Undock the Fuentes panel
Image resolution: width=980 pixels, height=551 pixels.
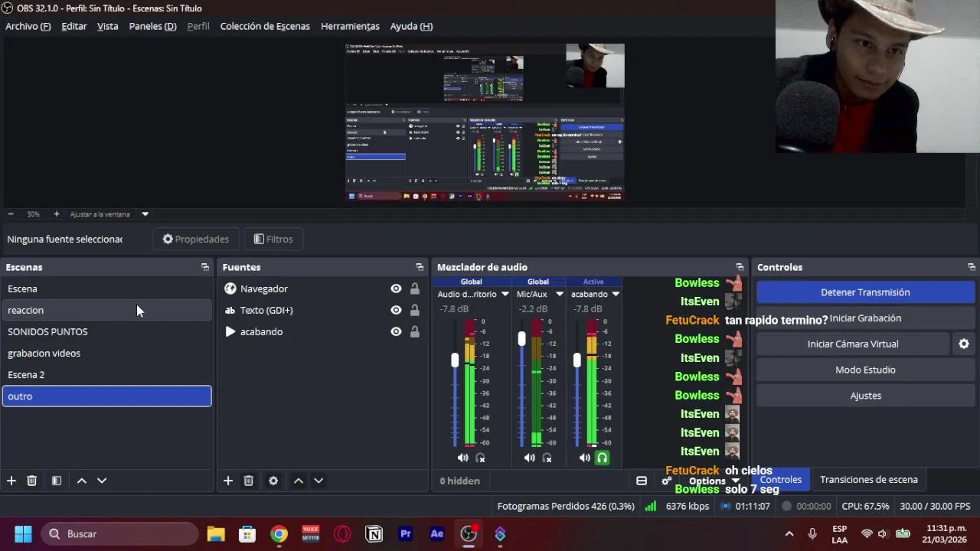point(420,267)
